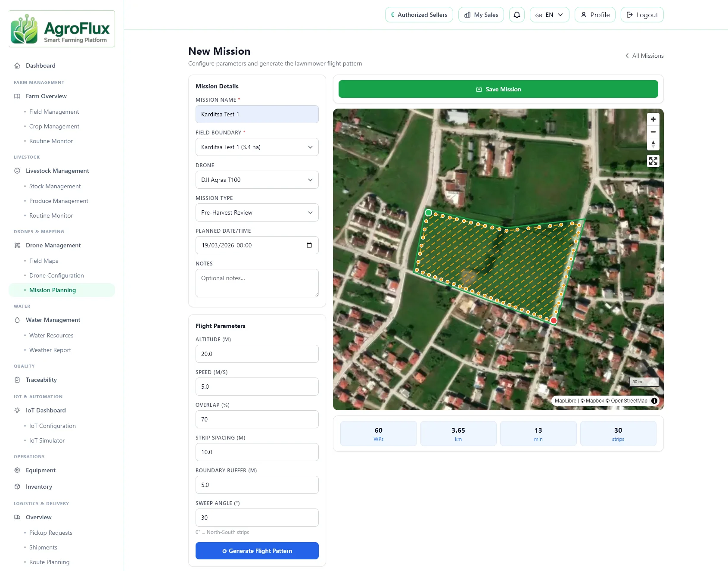Open the Mission Type dropdown

[x=257, y=212]
